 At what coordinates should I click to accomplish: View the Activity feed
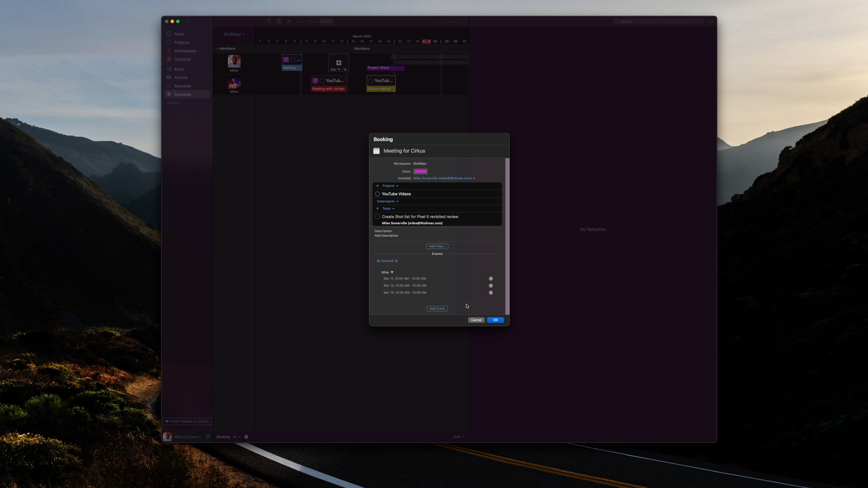pyautogui.click(x=181, y=77)
